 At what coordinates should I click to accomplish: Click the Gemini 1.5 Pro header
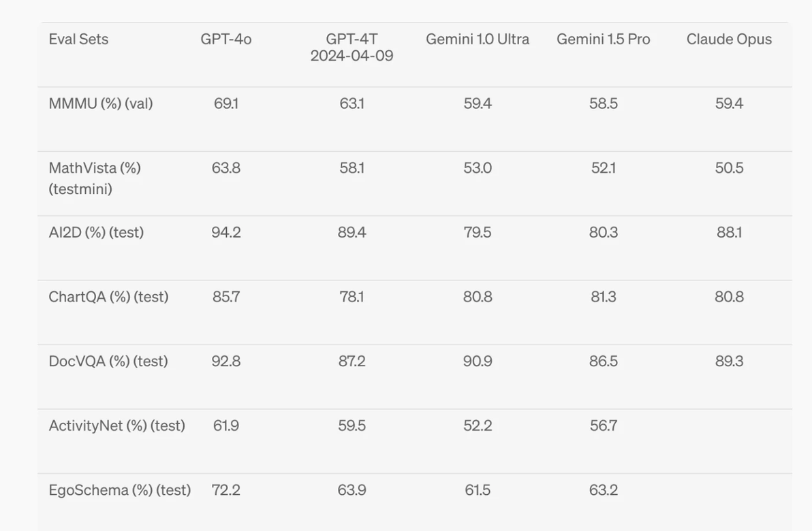point(604,39)
